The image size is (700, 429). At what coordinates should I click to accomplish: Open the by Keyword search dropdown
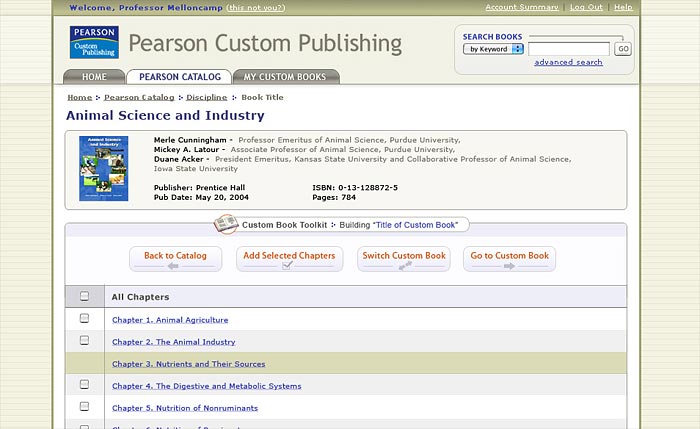pyautogui.click(x=493, y=49)
